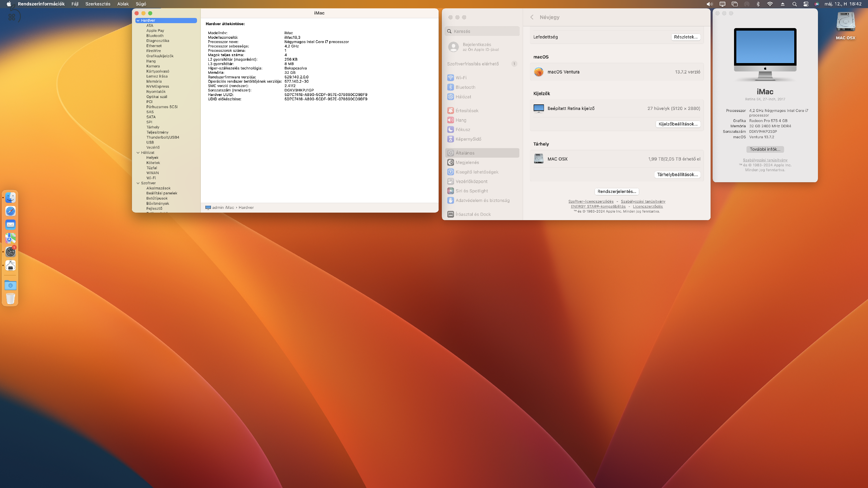
Task: Open Szabályozási tanúsítvány in iMac window
Action: [765, 160]
